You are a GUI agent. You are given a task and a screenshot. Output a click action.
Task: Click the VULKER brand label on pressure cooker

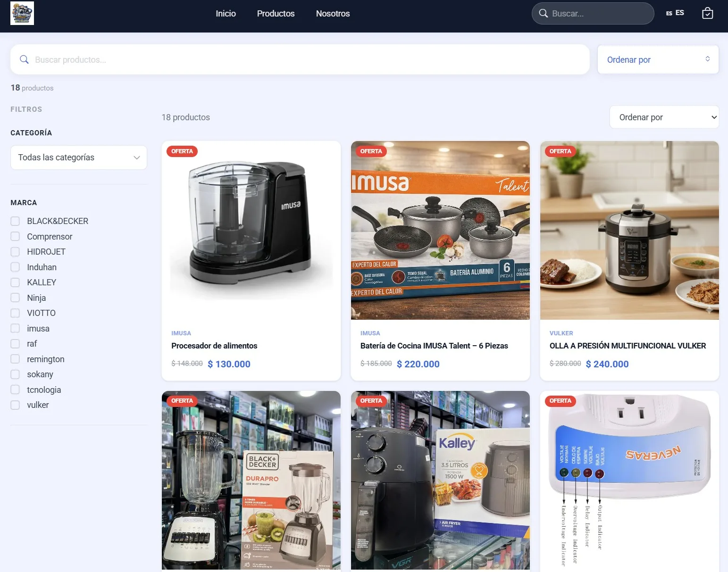click(x=561, y=333)
